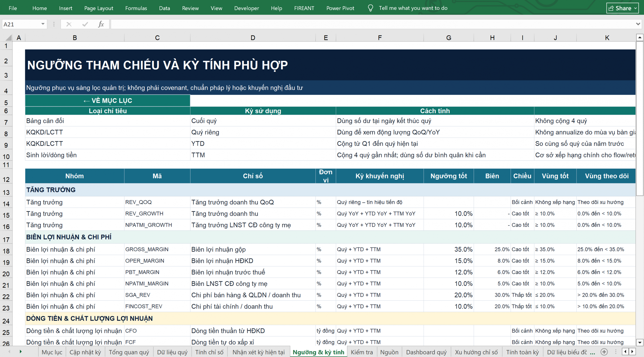Screen dimensions: 644x357
Task: Open the Power Pivot ribbon tab
Action: 340,8
